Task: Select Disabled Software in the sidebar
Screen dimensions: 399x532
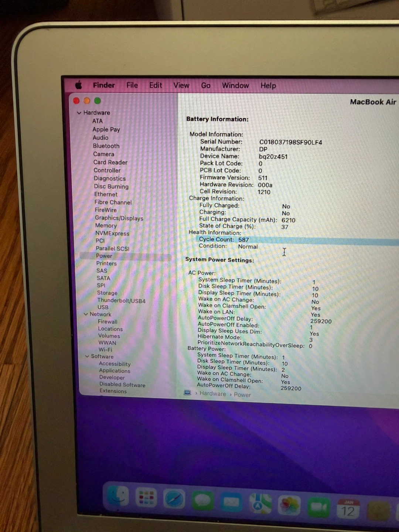Action: 122,384
